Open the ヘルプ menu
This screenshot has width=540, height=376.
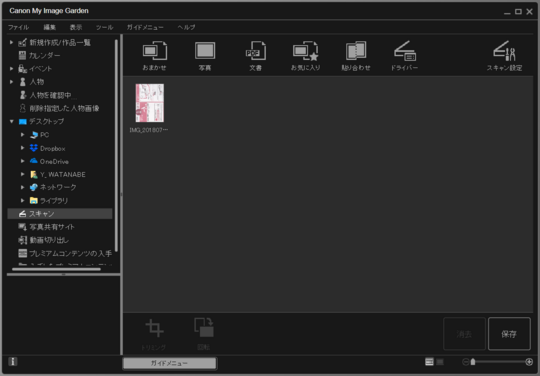tap(186, 27)
